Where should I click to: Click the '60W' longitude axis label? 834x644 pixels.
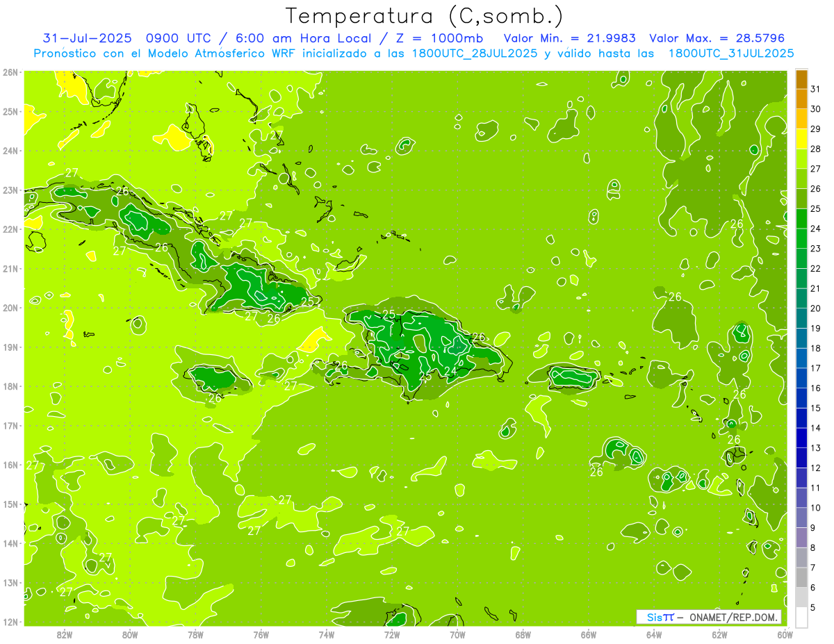click(x=785, y=634)
